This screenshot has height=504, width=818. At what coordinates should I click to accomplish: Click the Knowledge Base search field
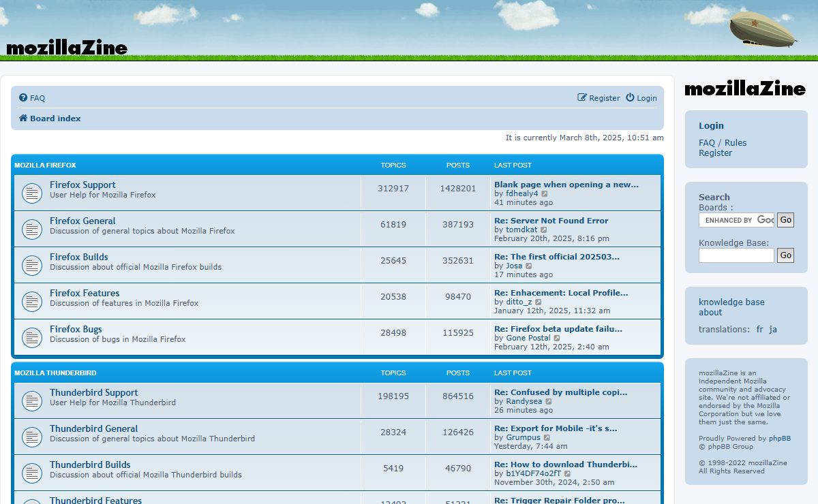[x=736, y=255]
